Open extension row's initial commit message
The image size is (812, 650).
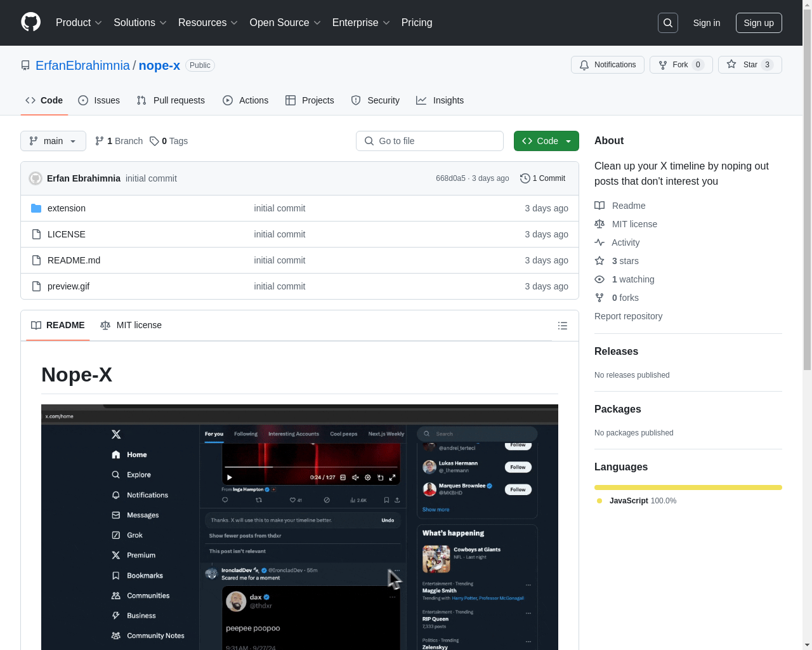click(x=279, y=208)
